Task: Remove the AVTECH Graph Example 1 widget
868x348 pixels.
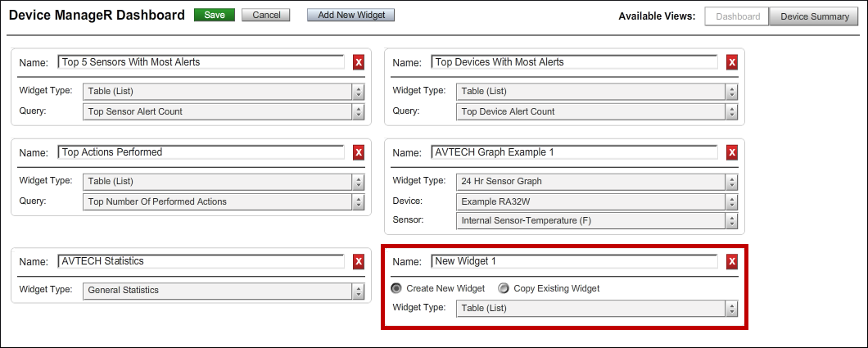Action: (x=732, y=152)
